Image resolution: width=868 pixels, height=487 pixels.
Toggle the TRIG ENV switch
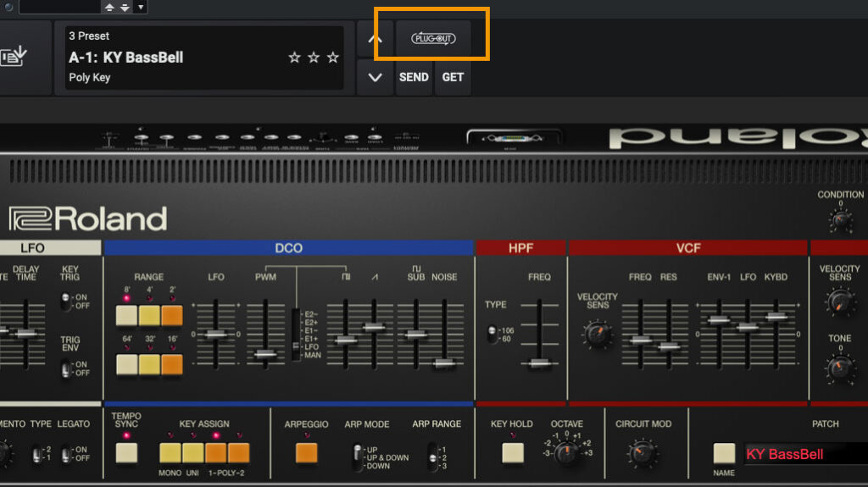pyautogui.click(x=66, y=368)
